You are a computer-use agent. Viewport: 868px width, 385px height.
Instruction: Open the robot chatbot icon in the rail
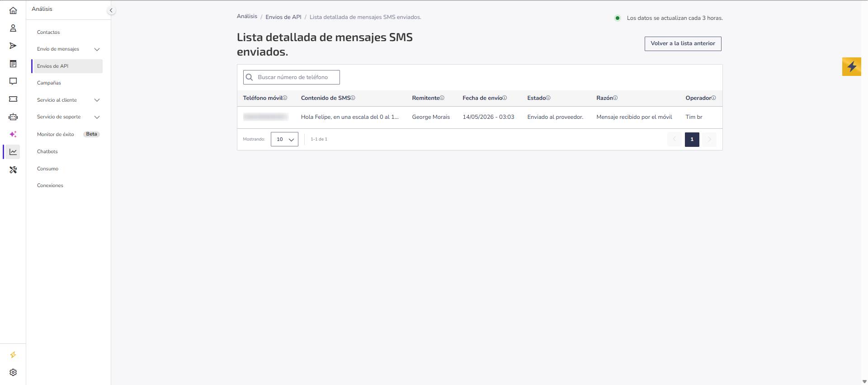pos(13,117)
